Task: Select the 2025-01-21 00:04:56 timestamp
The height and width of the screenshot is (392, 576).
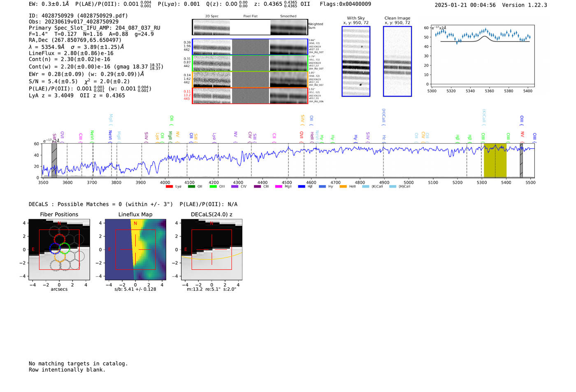Action: click(x=465, y=5)
